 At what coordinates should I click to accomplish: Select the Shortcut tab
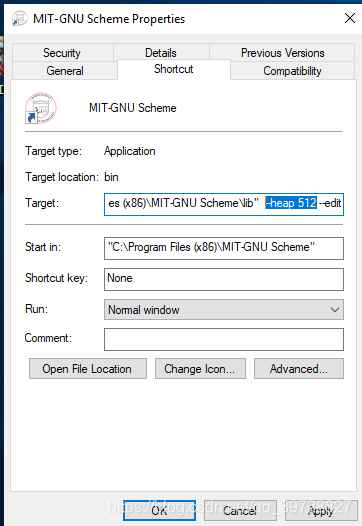pyautogui.click(x=174, y=69)
